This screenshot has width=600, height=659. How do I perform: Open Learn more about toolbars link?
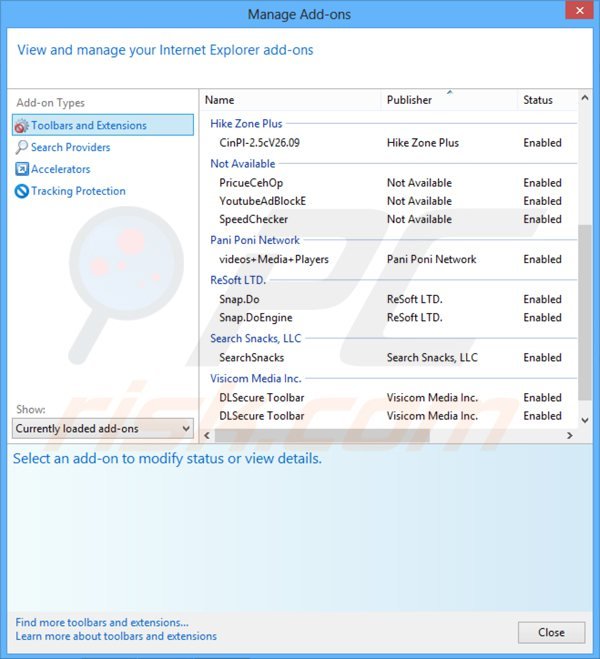116,636
